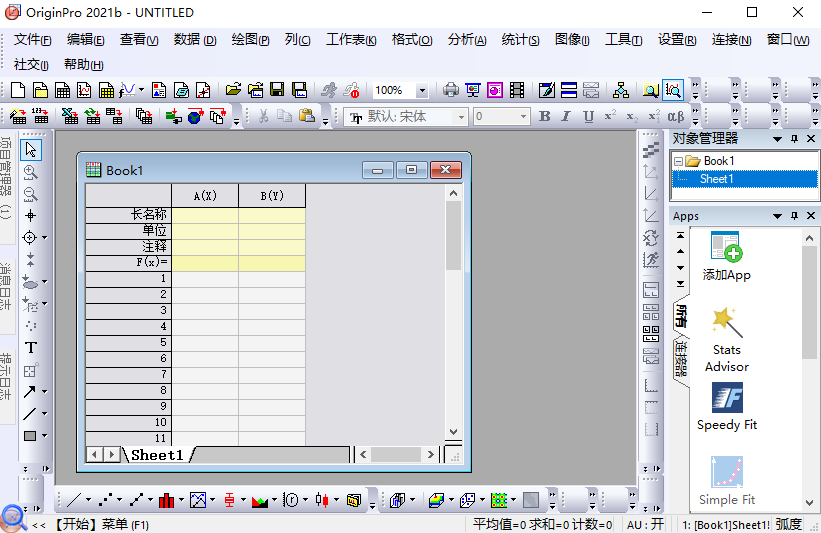The image size is (821, 533).
Task: Select the Text tool in the left toolbar
Action: coord(30,348)
